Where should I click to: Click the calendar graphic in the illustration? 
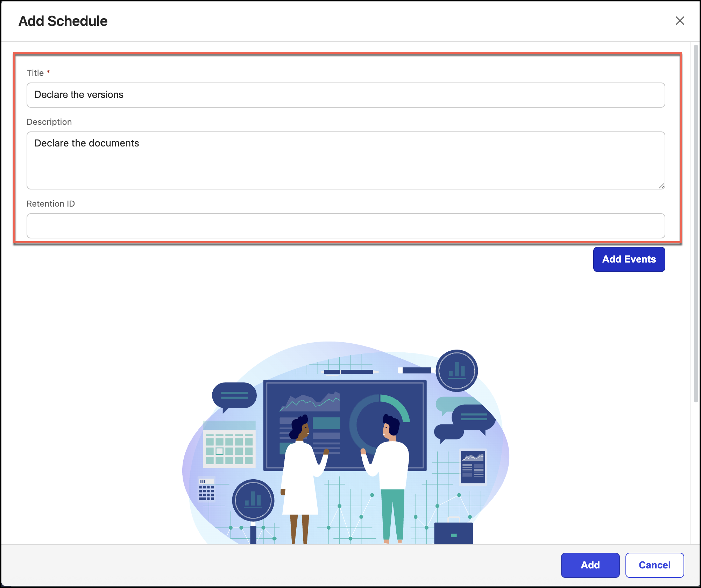coord(229,445)
